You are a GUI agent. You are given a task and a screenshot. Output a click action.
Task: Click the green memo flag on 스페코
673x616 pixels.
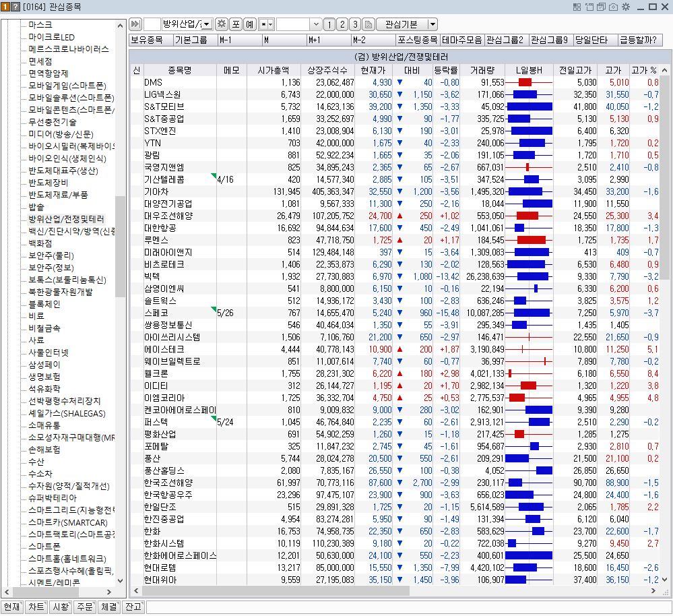point(214,309)
